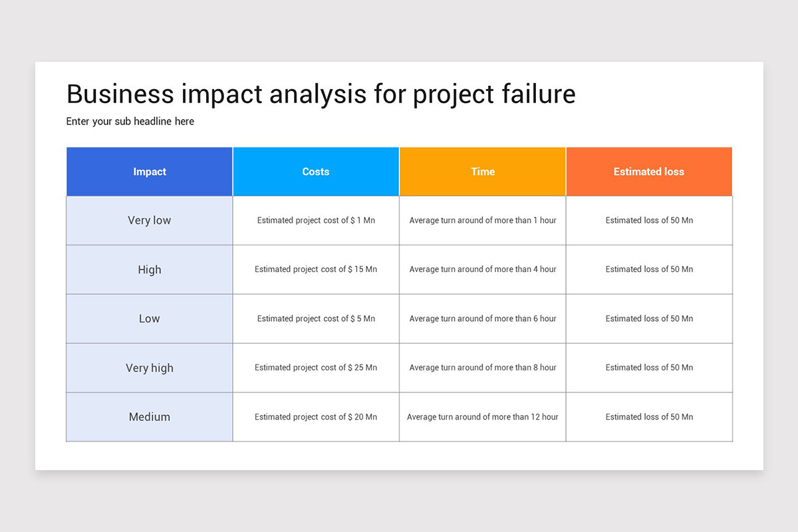Select the orange Time header cell
The width and height of the screenshot is (798, 532).
tap(483, 172)
